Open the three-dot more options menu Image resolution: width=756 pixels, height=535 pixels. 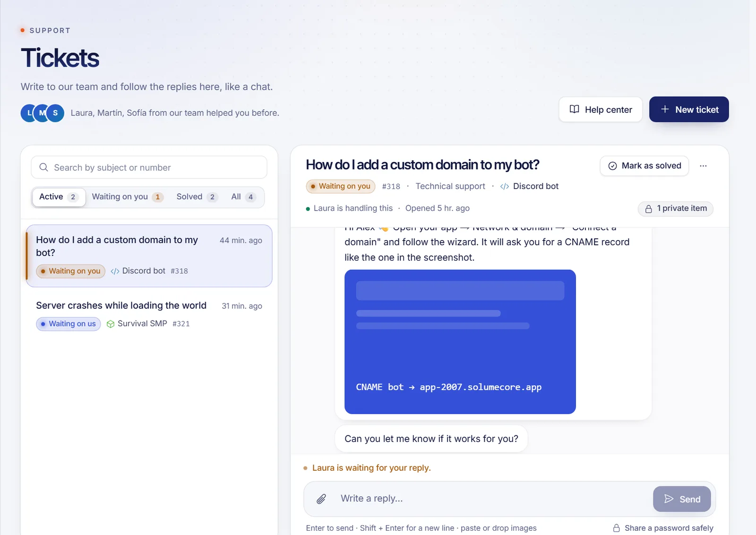click(703, 166)
